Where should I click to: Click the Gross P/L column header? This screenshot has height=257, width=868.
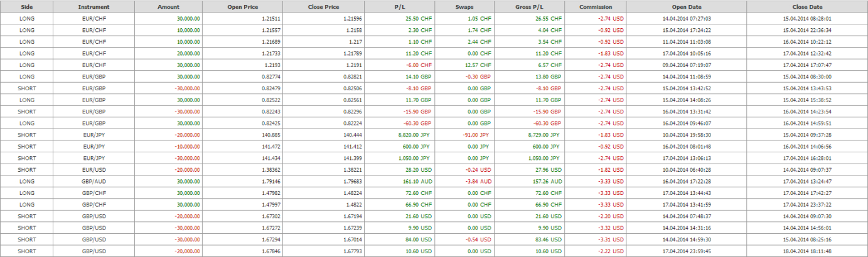tap(529, 6)
